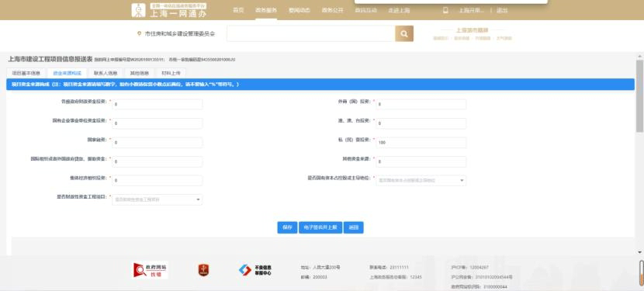Click the red government emblem icon in footer

[x=203, y=270]
